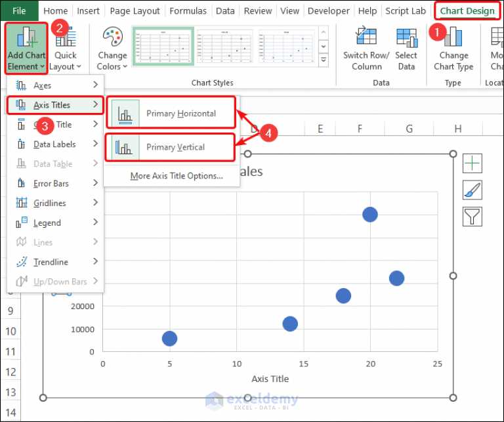Click the Trendline menu icon
Screen dimensions: 504x422
pyautogui.click(x=21, y=262)
